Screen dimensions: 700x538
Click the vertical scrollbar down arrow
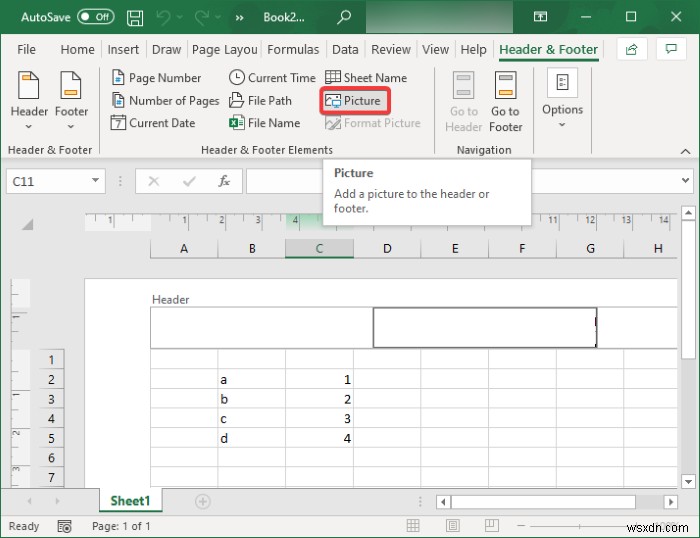pos(688,481)
